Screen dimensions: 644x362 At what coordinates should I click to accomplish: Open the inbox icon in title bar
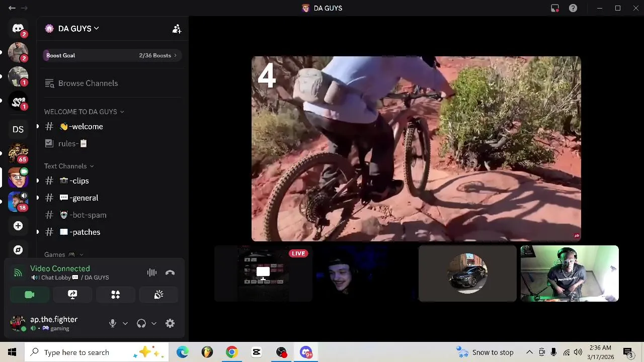[x=555, y=8]
